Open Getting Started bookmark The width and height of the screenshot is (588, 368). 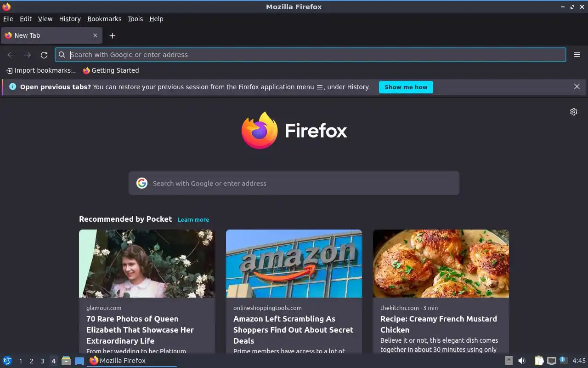coord(111,70)
